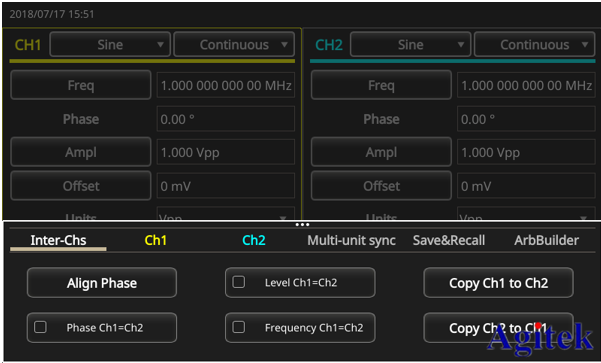The image size is (601, 363).
Task: Open the CH1 Sine waveform dropdown
Action: pyautogui.click(x=110, y=44)
